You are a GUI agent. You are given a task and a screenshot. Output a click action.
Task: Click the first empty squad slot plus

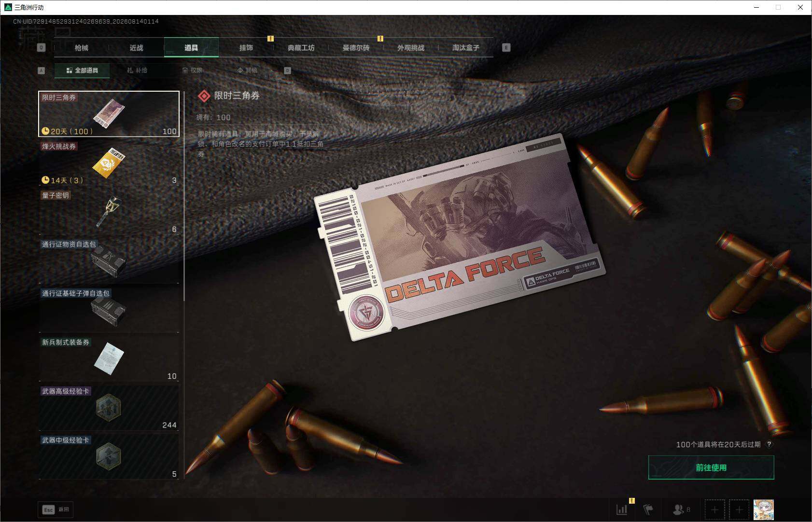(714, 509)
